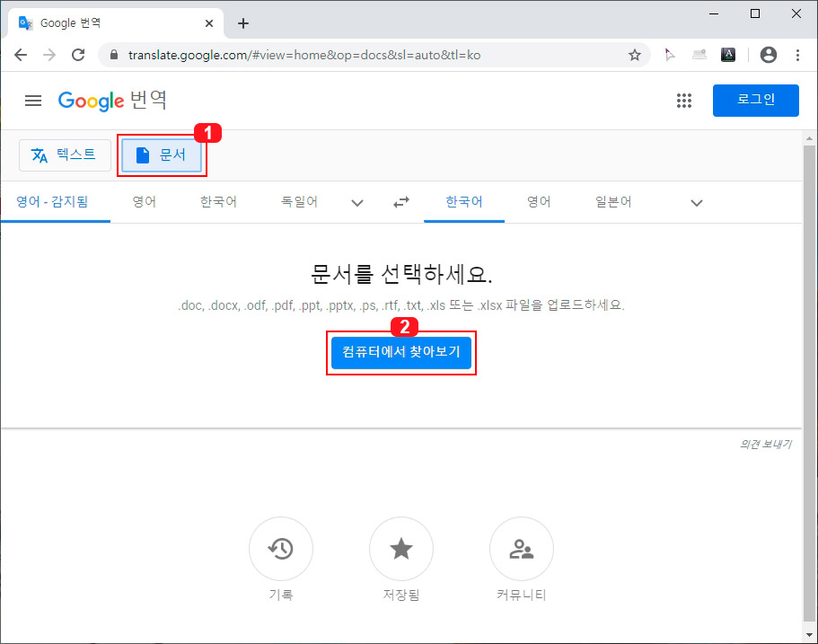Select 한국어 as target language
The image size is (818, 644).
click(464, 202)
